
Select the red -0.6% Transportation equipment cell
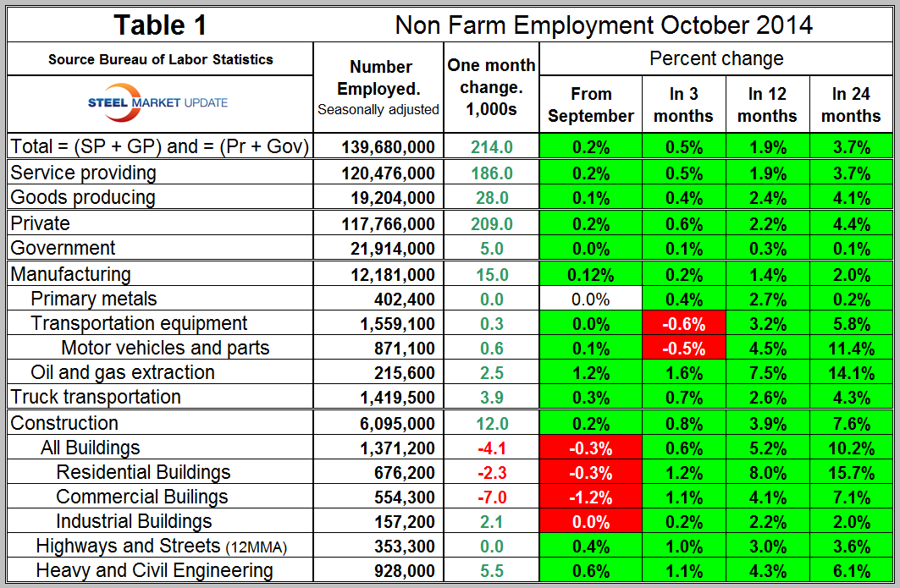[683, 323]
